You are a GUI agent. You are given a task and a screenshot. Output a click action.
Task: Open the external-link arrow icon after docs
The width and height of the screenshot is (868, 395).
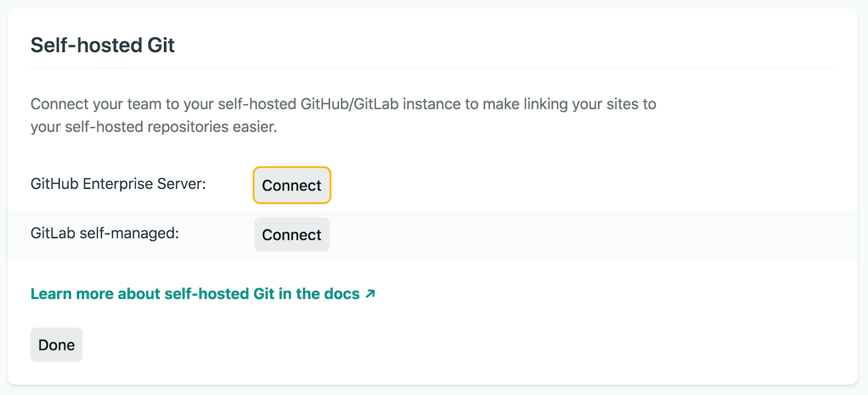click(x=370, y=294)
